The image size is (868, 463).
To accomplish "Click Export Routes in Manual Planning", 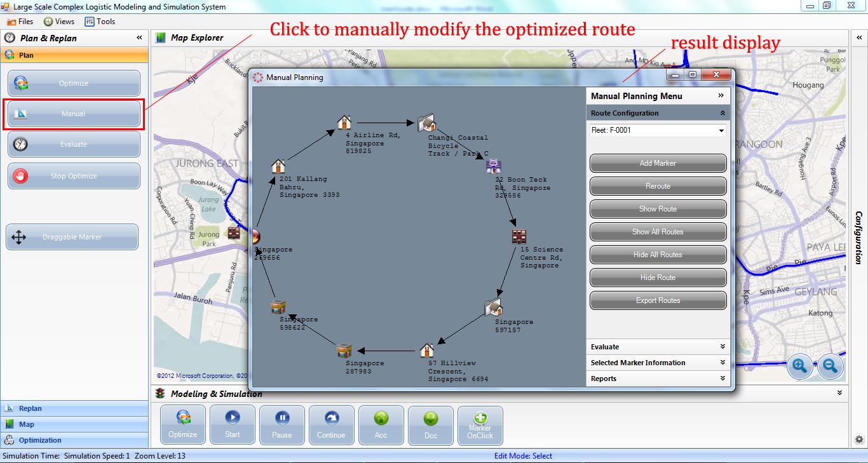I will (x=658, y=300).
